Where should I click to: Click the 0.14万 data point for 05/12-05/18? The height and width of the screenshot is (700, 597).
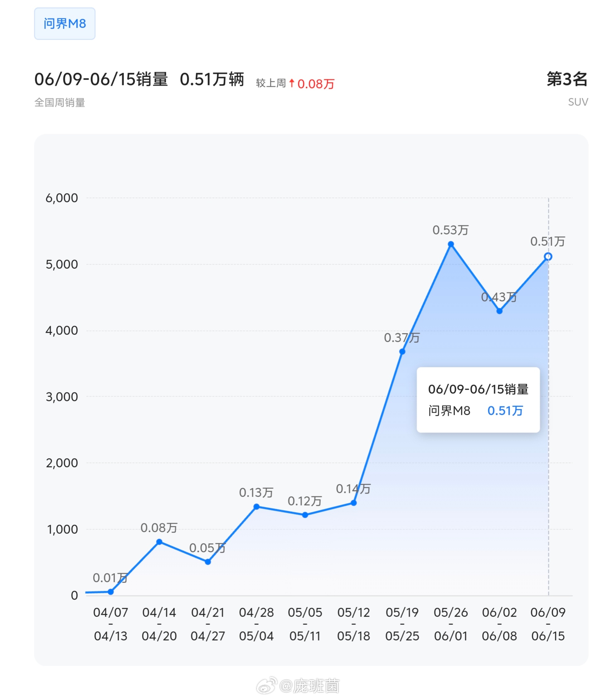tap(354, 503)
